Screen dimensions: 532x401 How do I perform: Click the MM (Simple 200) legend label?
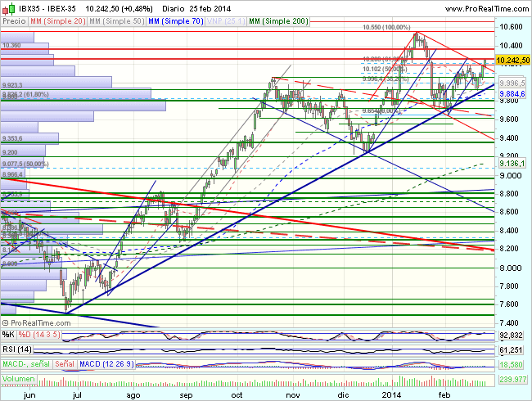tap(278, 21)
